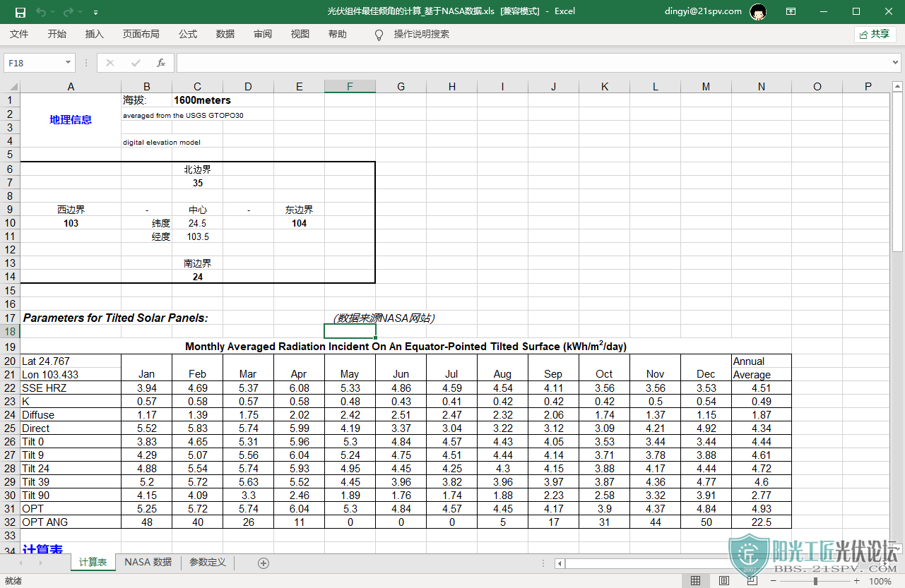The image size is (905, 588).
Task: Switch to the NASA 数据 sheet tab
Action: (x=148, y=563)
